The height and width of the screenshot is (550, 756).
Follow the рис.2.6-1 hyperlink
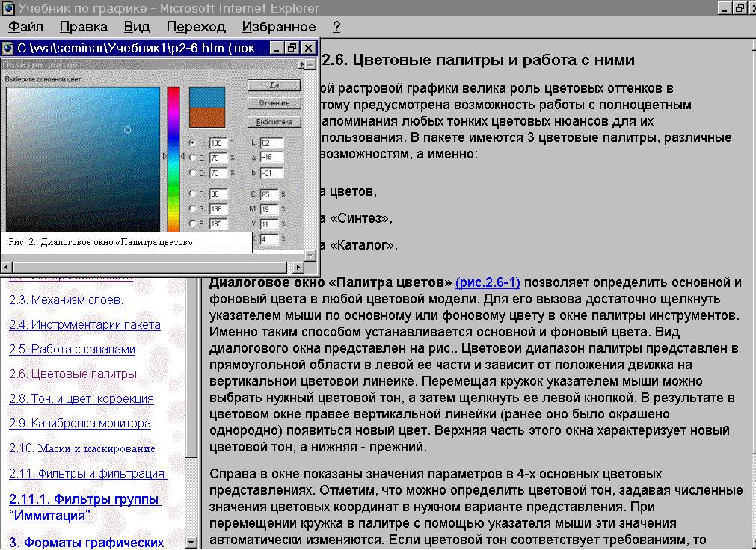488,282
